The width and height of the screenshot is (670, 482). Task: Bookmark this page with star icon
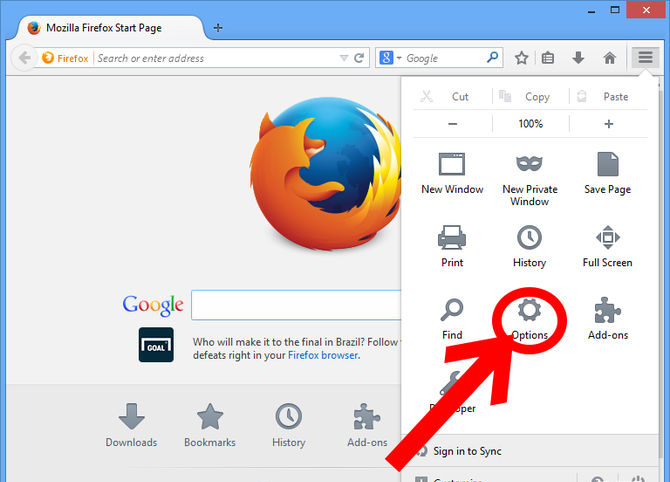(x=521, y=58)
